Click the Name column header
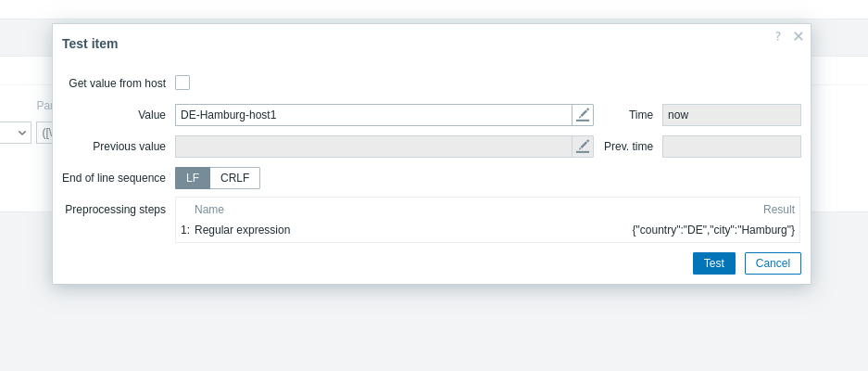 coord(209,210)
